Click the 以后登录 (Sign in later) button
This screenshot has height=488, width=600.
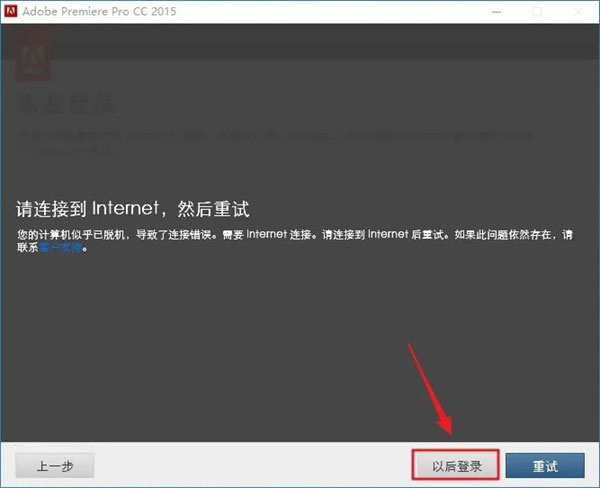coord(456,465)
